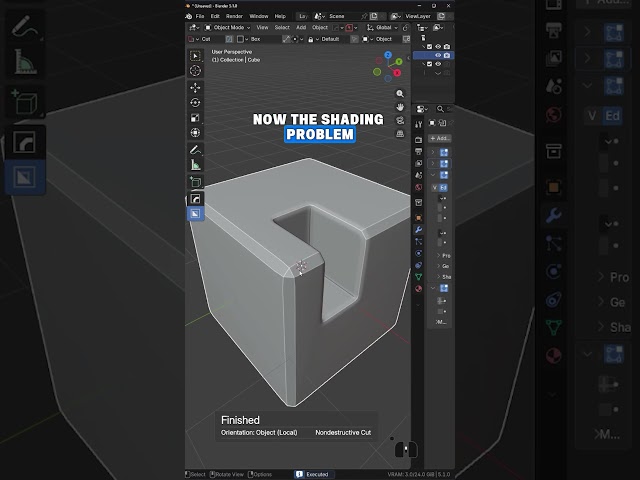
Task: Expand the first modifier in the stack
Action: pyautogui.click(x=433, y=152)
